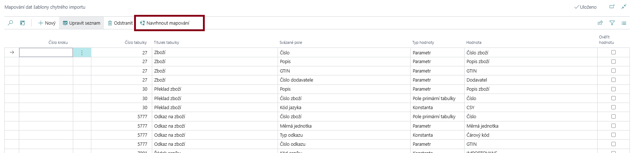
Task: Open the filter pane funnel icon
Action: point(612,23)
